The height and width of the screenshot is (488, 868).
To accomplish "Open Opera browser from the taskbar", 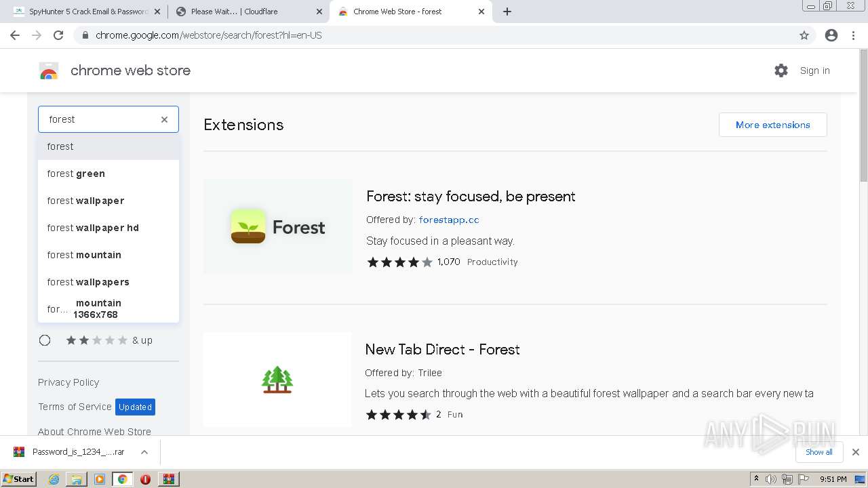I will click(145, 479).
